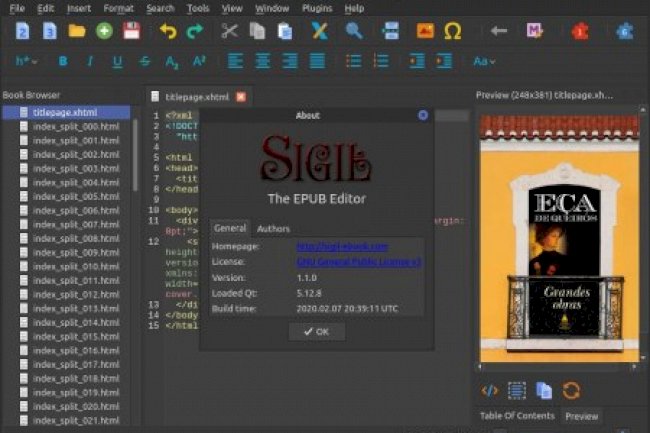This screenshot has height=433, width=650.
Task: Close the titlepage.xhtml tab
Action: tap(241, 97)
